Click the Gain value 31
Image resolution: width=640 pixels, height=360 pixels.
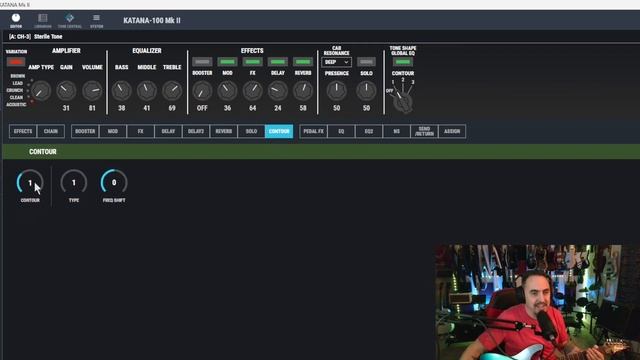coord(66,108)
